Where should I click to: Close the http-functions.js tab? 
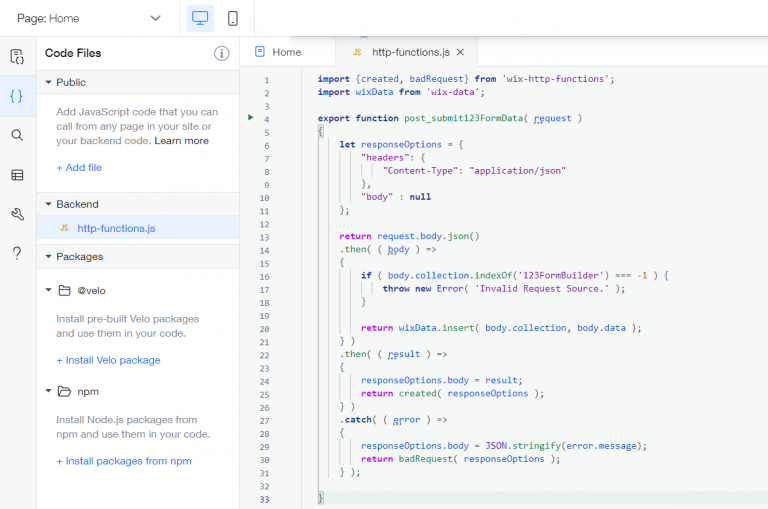460,52
